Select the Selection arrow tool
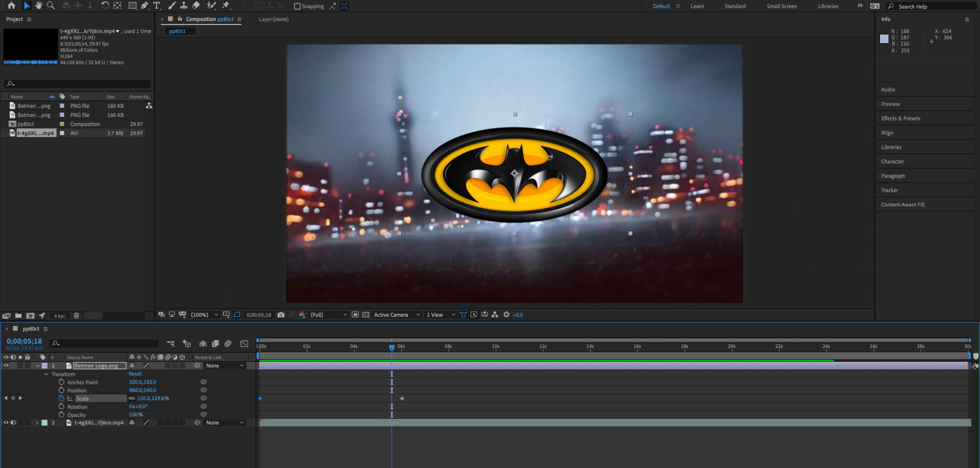Image resolution: width=980 pixels, height=468 pixels. (27, 6)
